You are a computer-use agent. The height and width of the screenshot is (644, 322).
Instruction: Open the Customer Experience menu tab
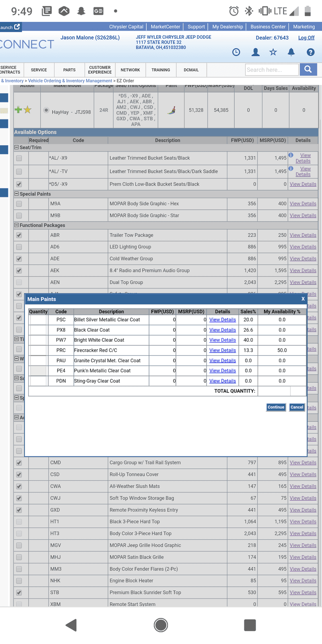click(100, 70)
